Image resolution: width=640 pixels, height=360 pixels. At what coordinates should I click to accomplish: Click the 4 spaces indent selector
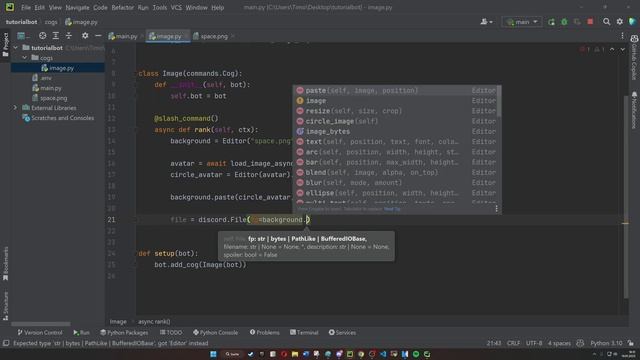559,343
